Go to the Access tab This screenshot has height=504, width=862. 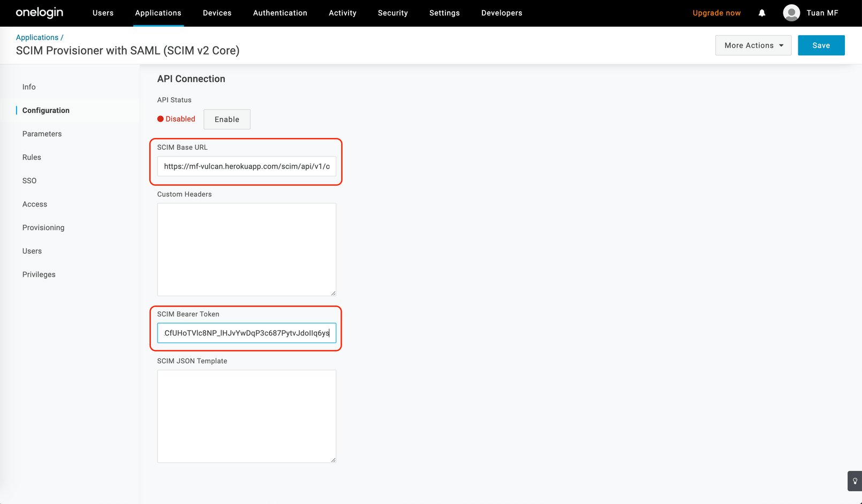point(35,204)
